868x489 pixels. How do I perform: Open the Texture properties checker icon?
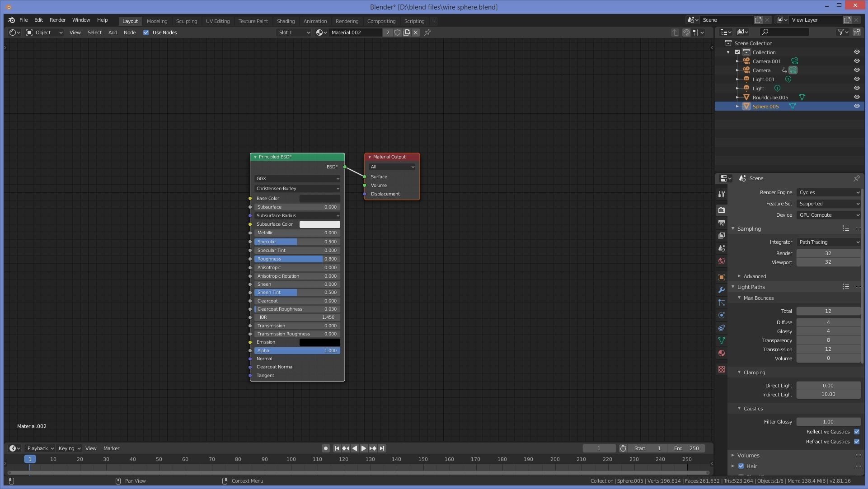(722, 369)
